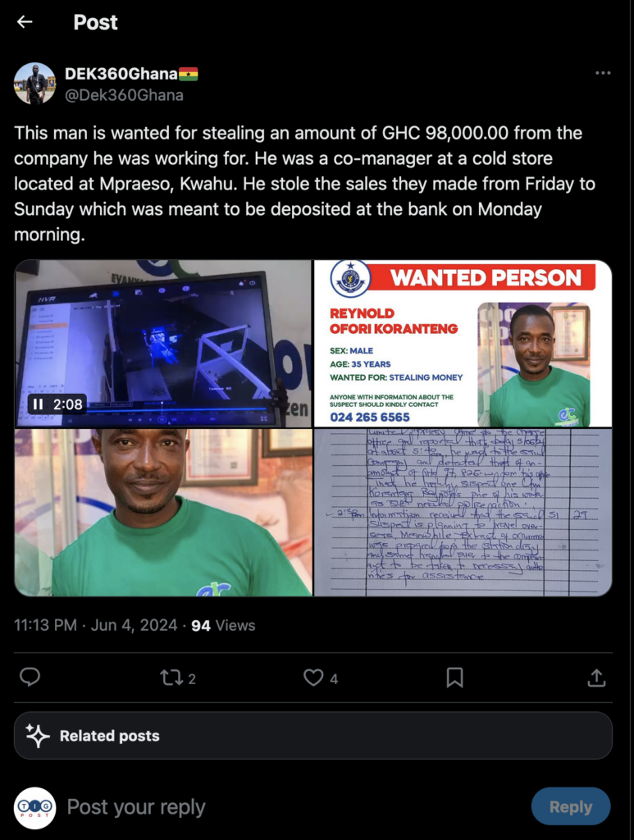
Task: Click the blue Reply button
Action: (x=571, y=807)
